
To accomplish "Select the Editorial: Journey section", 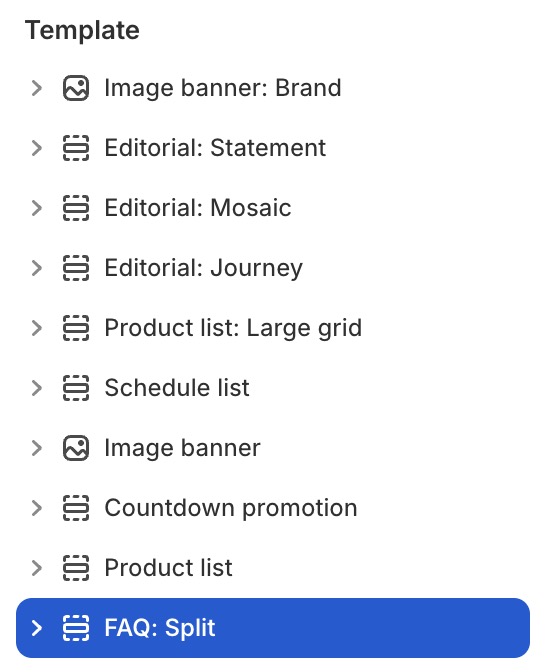I will (273, 268).
